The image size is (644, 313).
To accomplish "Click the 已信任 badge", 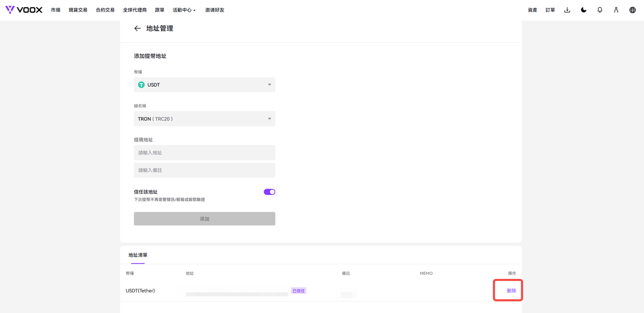I will [x=298, y=291].
